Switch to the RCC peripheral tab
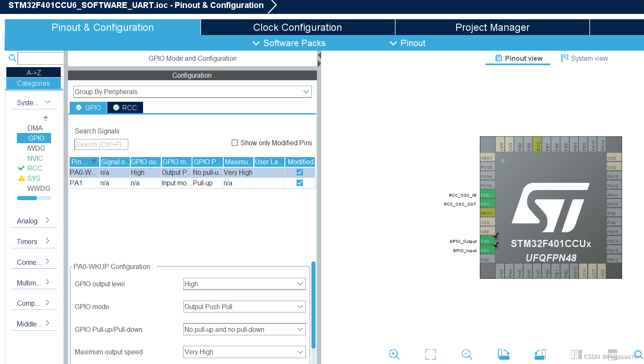 [125, 108]
